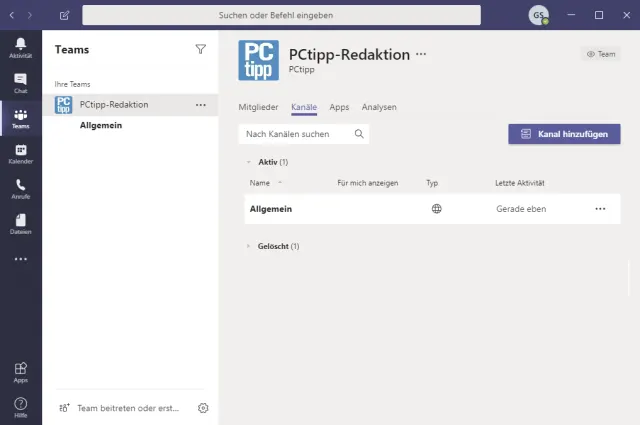Select the Kanäle tab
The height and width of the screenshot is (425, 640).
pos(304,107)
